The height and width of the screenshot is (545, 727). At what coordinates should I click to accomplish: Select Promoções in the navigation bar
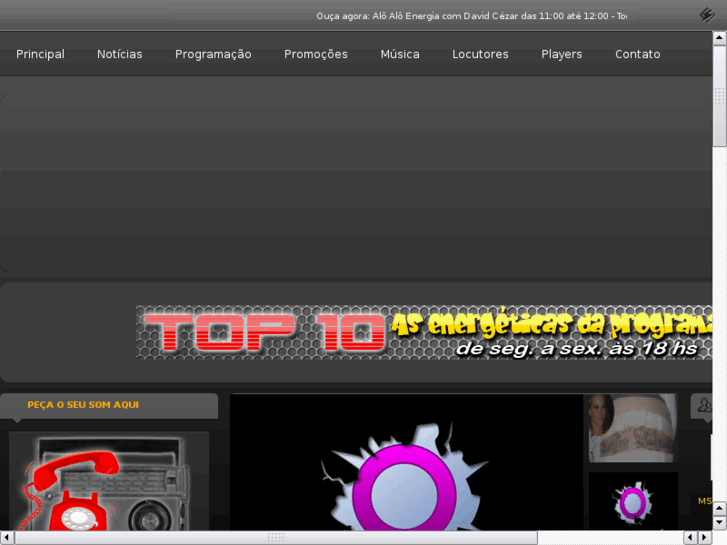(x=316, y=54)
